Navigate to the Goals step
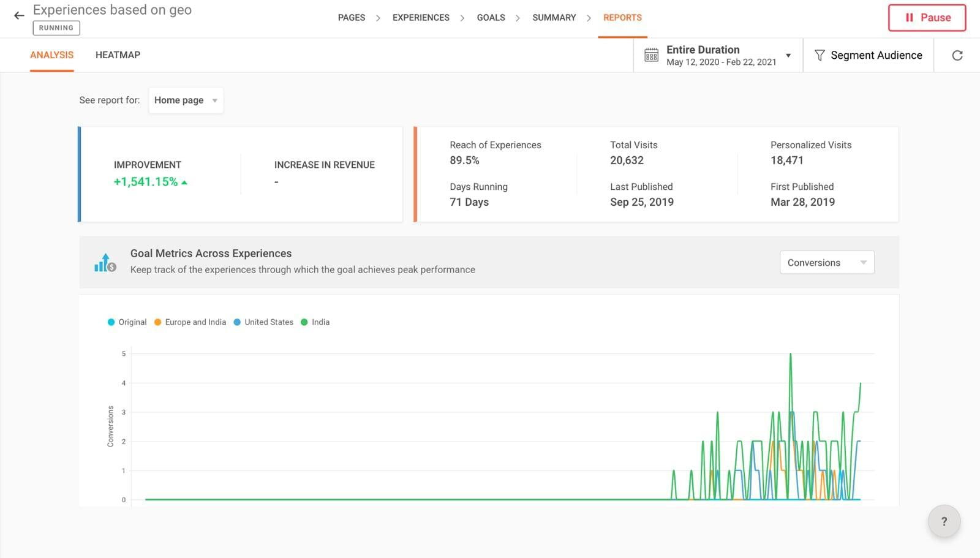This screenshot has width=980, height=558. point(491,18)
